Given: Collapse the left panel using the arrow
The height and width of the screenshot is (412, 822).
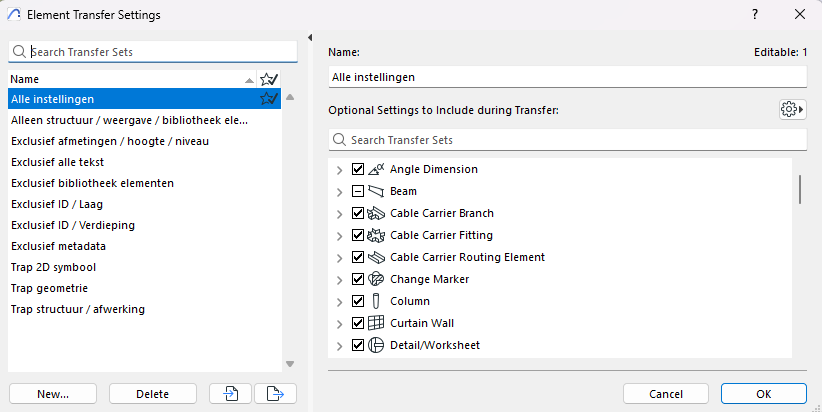Looking at the screenshot, I should tap(310, 38).
